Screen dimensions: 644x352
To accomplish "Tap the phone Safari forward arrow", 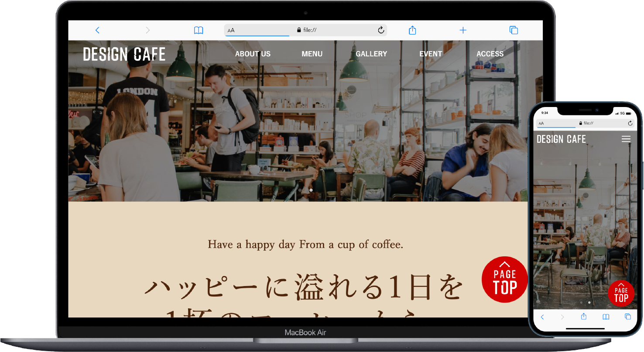I will pos(562,317).
